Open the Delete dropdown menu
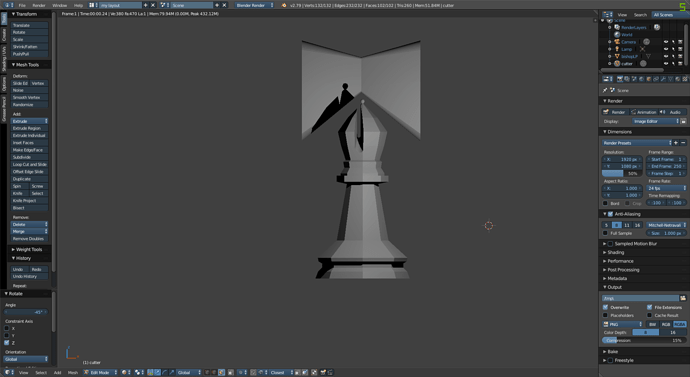The height and width of the screenshot is (377, 690). pos(29,224)
